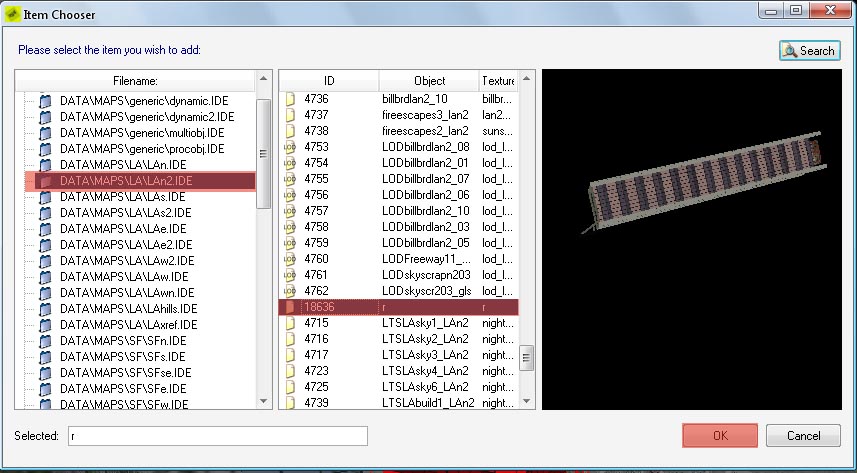Viewport: 857px width, 473px height.
Task: Click the item list scroll-up arrow
Action: tap(527, 79)
